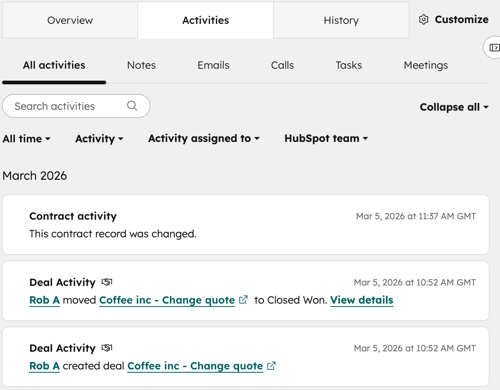Open the HubSpot team dropdown

coord(326,138)
